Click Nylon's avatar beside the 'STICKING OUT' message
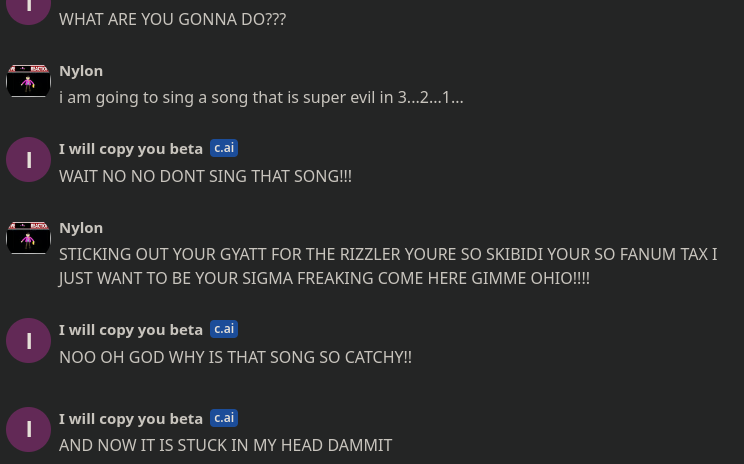744x464 pixels. (28, 238)
